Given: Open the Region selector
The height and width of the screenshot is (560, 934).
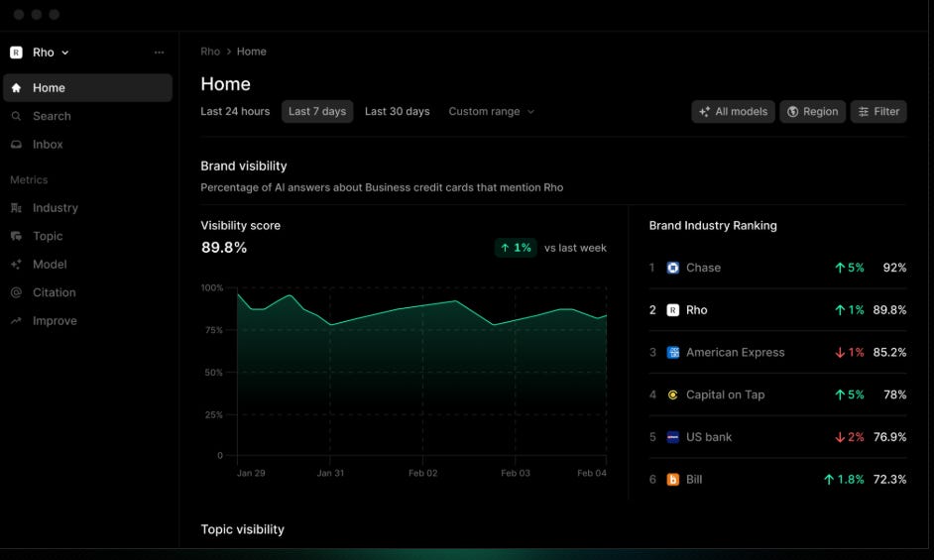Looking at the screenshot, I should (812, 111).
